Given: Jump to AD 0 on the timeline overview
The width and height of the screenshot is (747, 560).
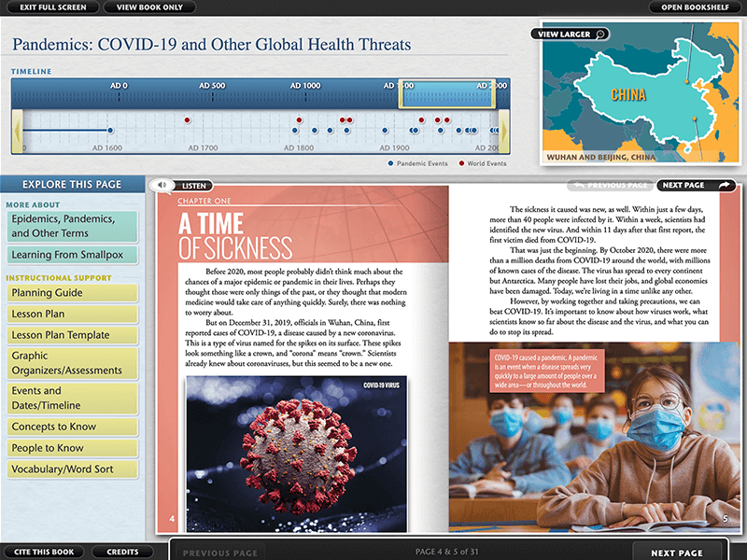Looking at the screenshot, I should 119,86.
